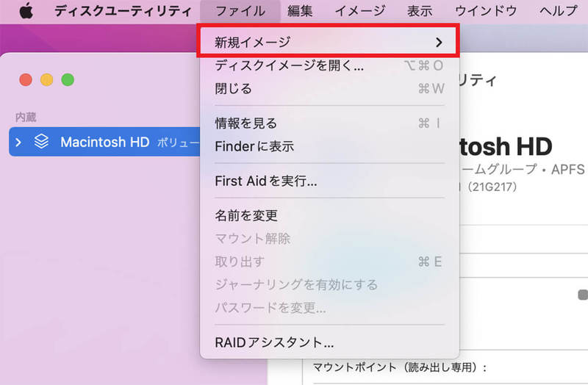Screen dimensions: 588x385
Task: Choose 名前を変更 menu entry
Action: pos(329,215)
